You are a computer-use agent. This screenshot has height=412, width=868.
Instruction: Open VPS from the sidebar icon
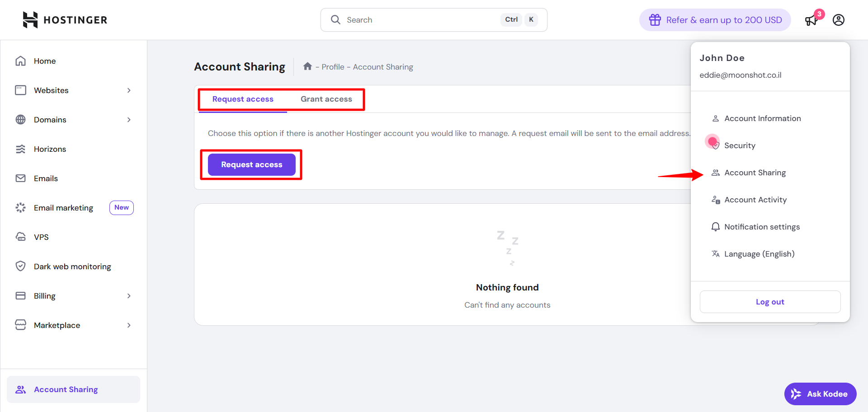click(x=21, y=237)
